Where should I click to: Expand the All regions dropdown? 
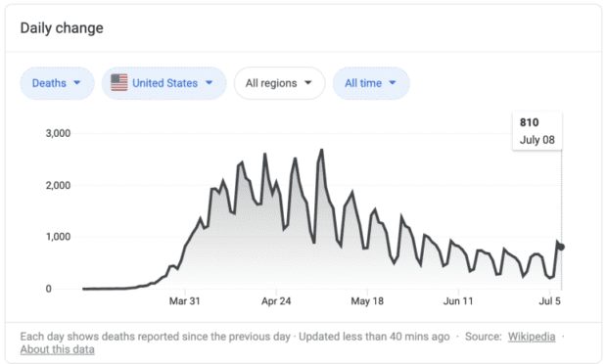point(279,83)
